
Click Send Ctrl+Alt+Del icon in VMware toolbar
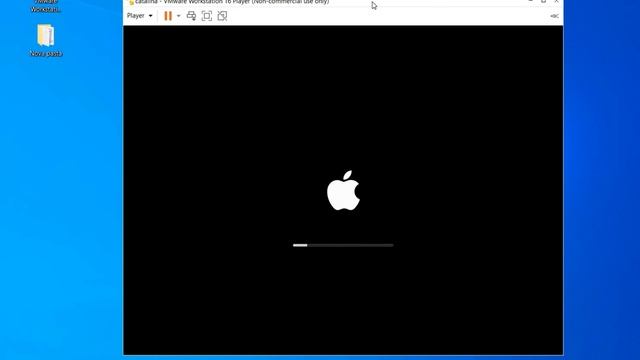coord(191,16)
